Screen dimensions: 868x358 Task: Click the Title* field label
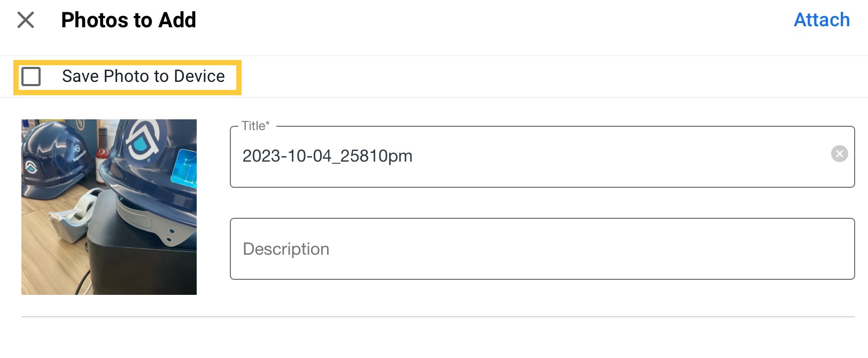[255, 126]
